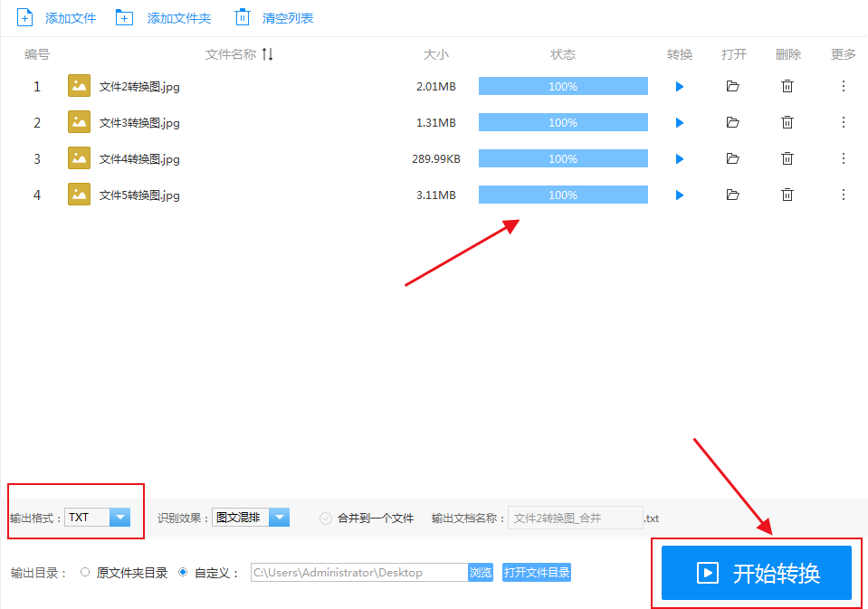
Task: Delete 文件5转换图.jpg from the list
Action: click(x=787, y=195)
